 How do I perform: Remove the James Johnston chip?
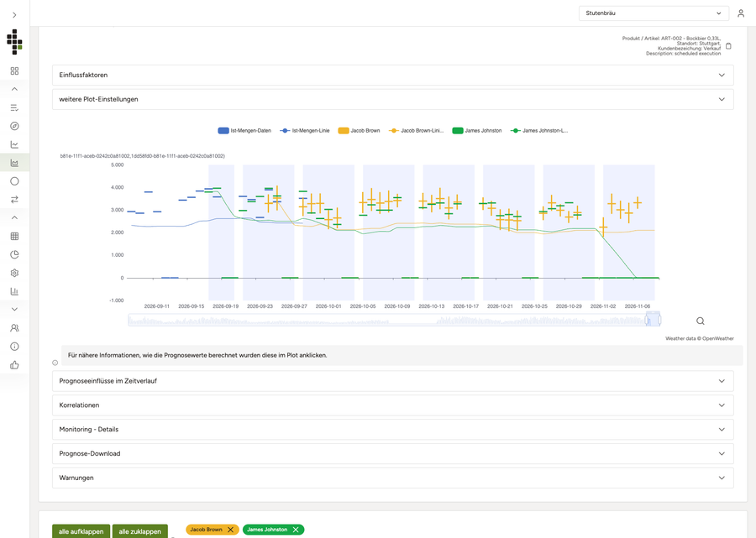click(296, 530)
